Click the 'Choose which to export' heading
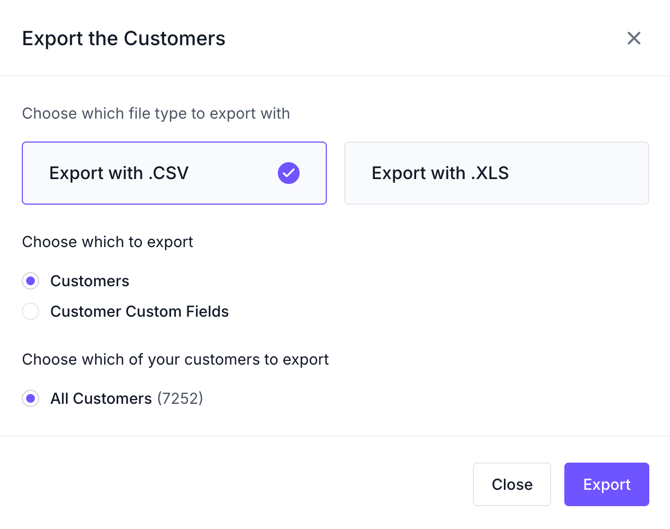Viewport: 670px width, 529px height. pyautogui.click(x=107, y=242)
